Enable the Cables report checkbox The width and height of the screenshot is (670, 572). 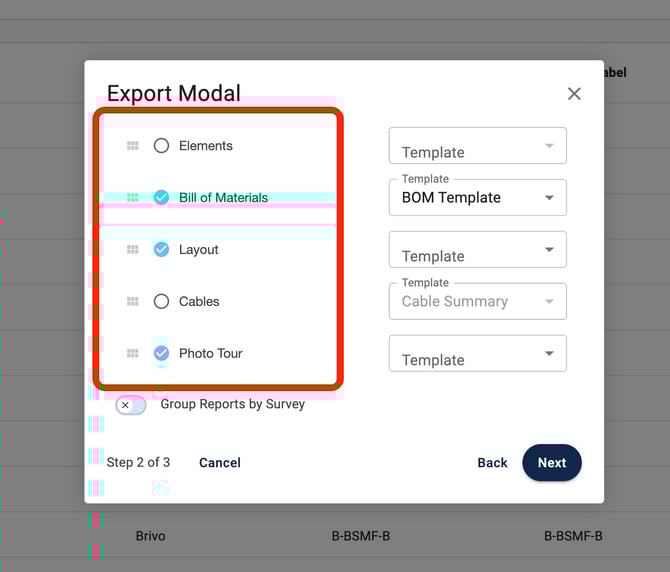[161, 302]
